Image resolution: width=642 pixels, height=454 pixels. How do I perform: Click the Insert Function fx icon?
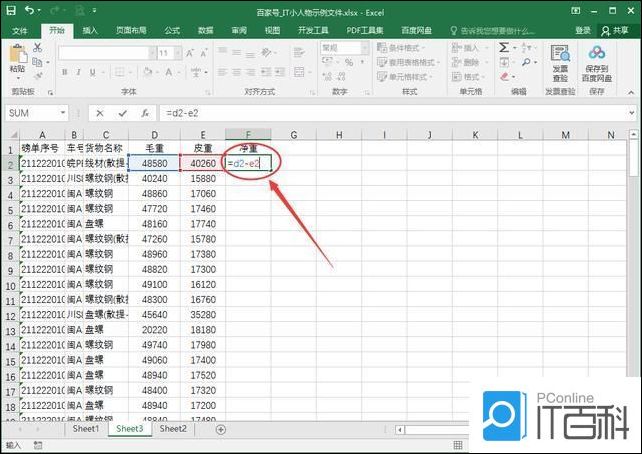point(144,113)
